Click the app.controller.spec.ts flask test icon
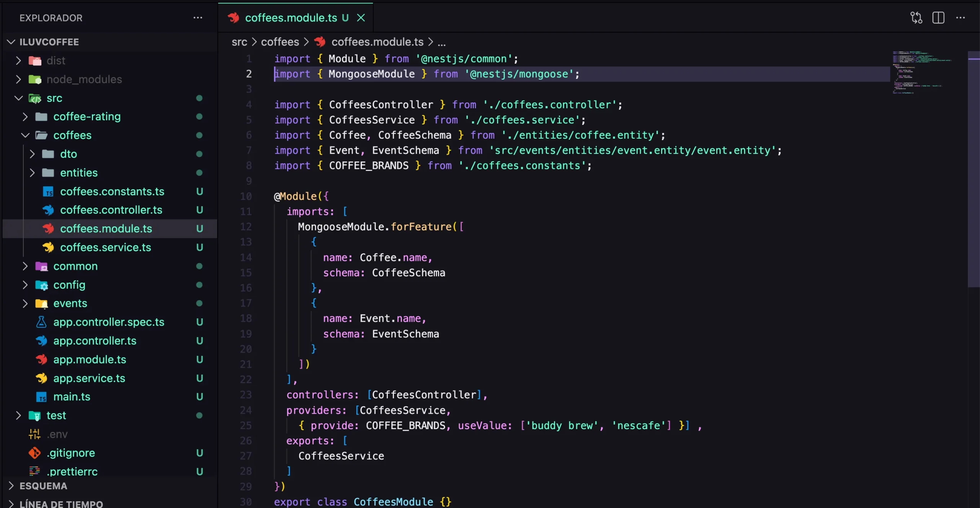Viewport: 980px width, 508px height. [41, 322]
